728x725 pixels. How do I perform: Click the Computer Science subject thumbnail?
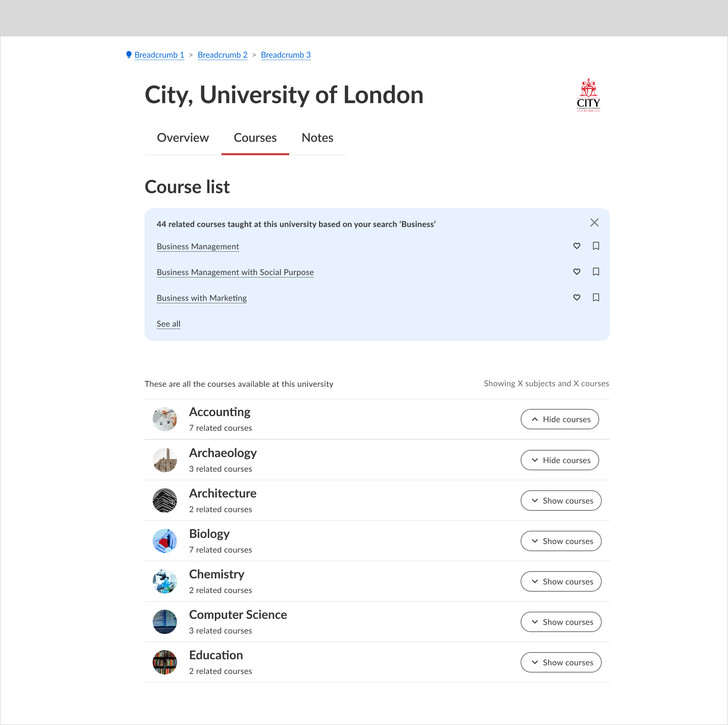pos(165,622)
